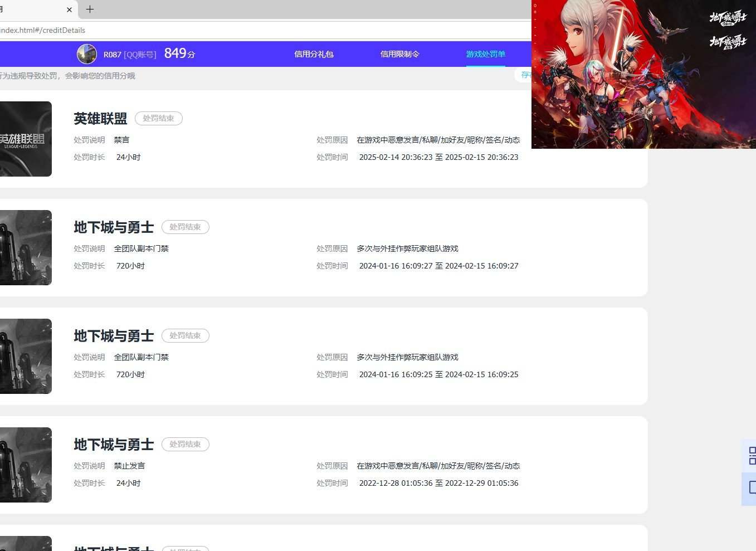Select the 游戏处罚单 tab
The width and height of the screenshot is (756, 551).
pyautogui.click(x=486, y=54)
